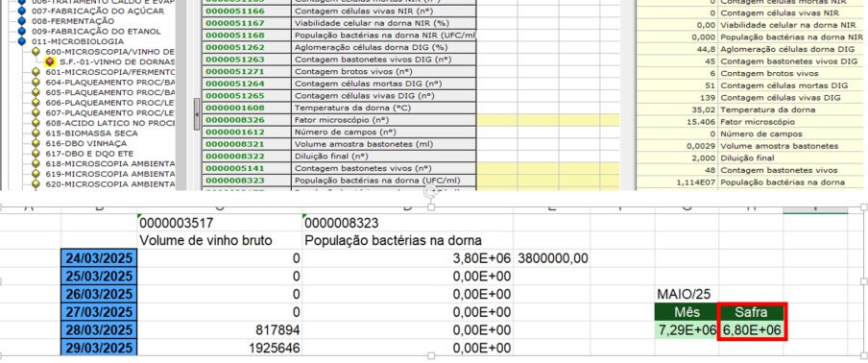The image size is (868, 363).
Task: Click 'Aglomeração células dorna DIG (%)' description
Action: (383, 47)
